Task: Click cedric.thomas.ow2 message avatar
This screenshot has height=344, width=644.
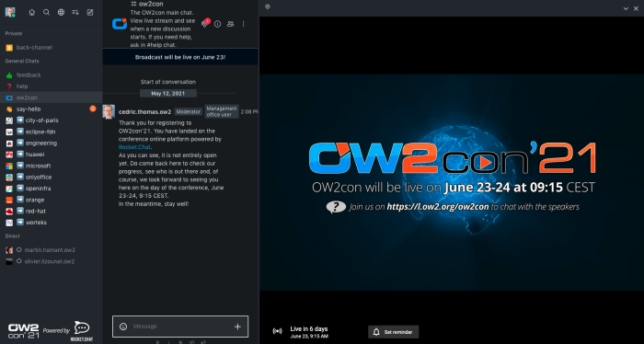Action: coord(109,111)
